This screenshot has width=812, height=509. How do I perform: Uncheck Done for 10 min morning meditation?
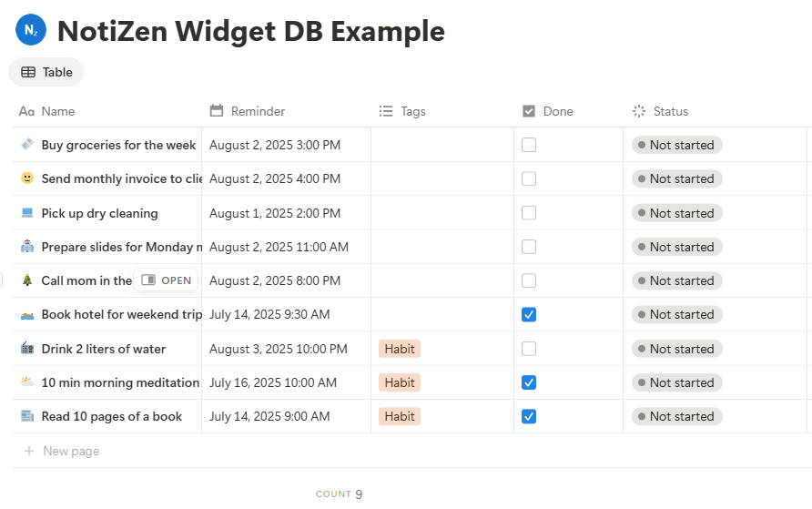click(x=529, y=382)
